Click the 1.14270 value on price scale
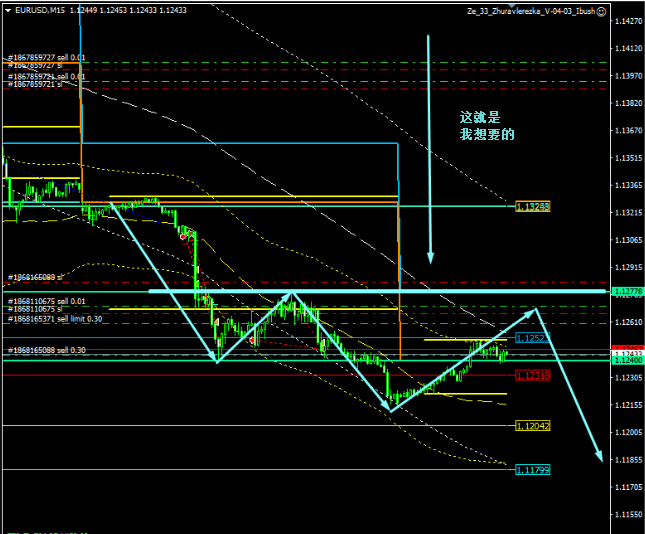 (626, 21)
